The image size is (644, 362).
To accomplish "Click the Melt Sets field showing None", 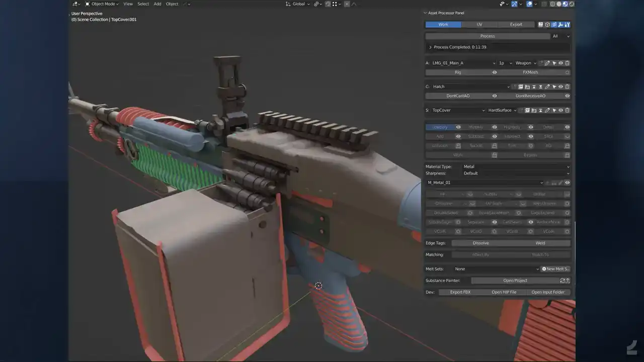I will [x=496, y=269].
